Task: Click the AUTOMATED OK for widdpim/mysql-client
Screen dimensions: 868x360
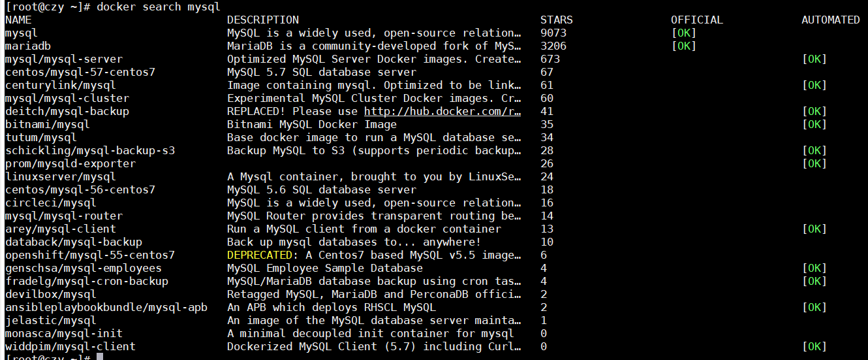Action: click(814, 347)
